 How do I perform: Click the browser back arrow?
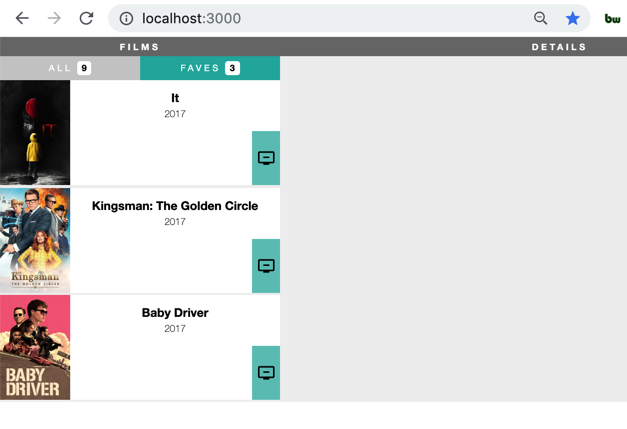click(22, 18)
